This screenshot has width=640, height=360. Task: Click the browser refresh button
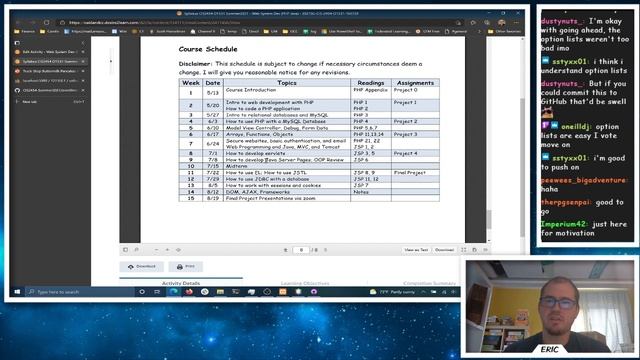point(47,22)
